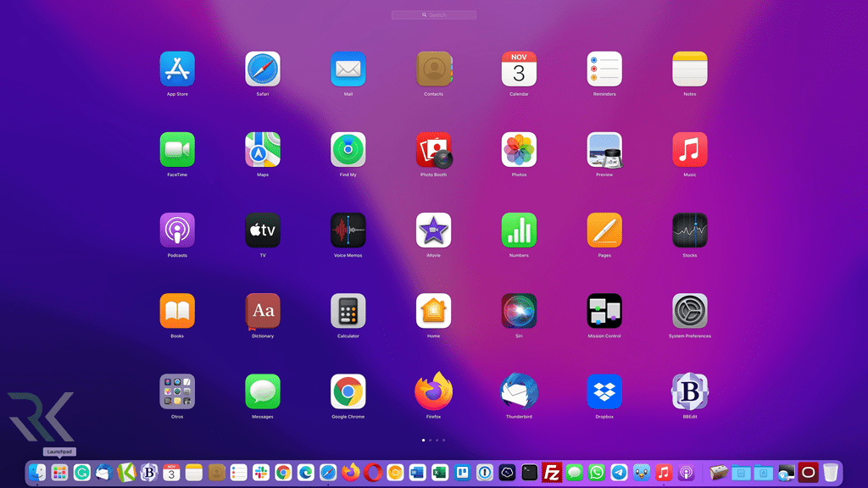The image size is (868, 488).
Task: Open Finder from the Dock
Action: (x=37, y=473)
